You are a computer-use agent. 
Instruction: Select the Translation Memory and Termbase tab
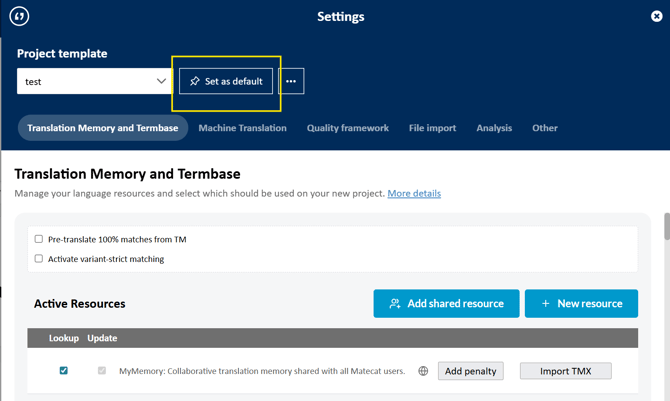(x=103, y=128)
